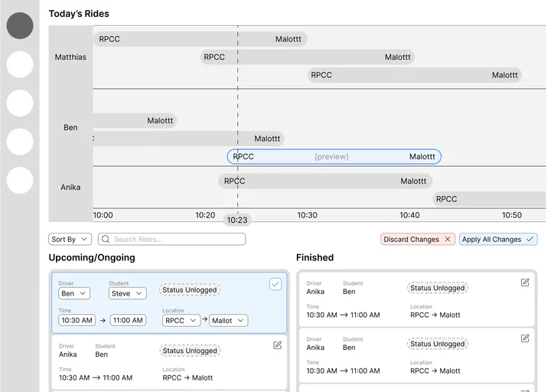
Task: Open the Driver dropdown showing Ben
Action: 74,293
